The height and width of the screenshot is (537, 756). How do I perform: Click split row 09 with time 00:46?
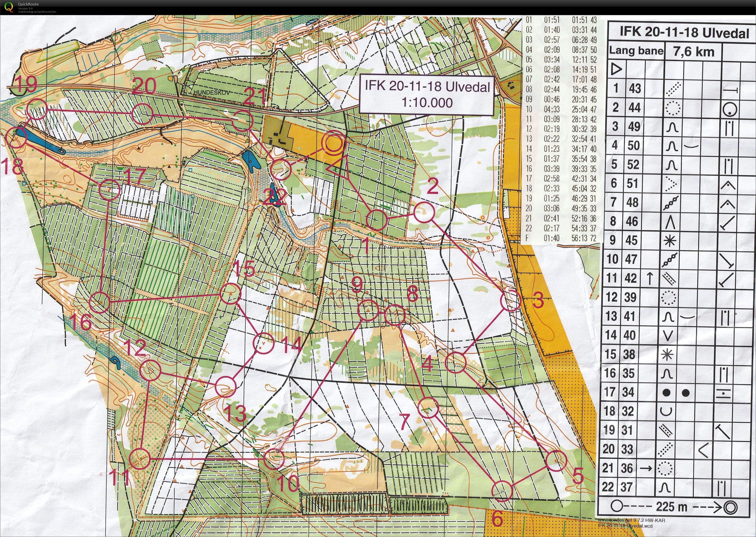[x=561, y=99]
